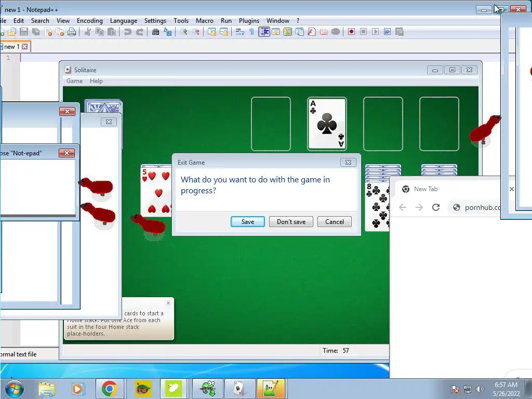Click Don't save in Exit Game dialog
This screenshot has width=532, height=399.
[x=291, y=221]
